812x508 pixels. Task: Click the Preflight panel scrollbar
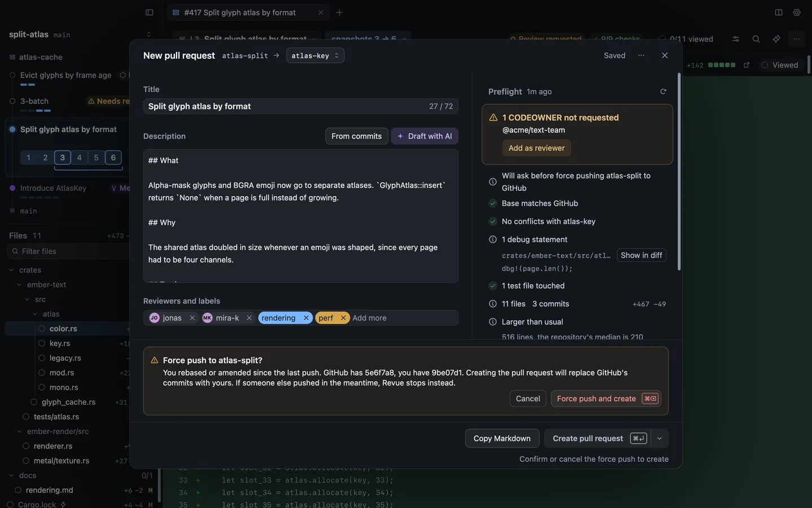pos(679,172)
